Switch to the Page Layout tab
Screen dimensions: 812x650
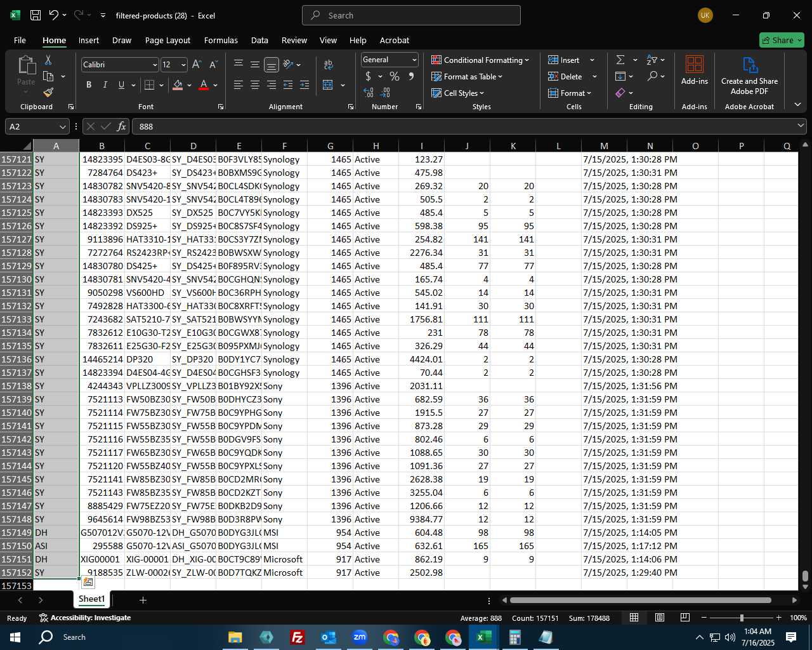(x=167, y=40)
